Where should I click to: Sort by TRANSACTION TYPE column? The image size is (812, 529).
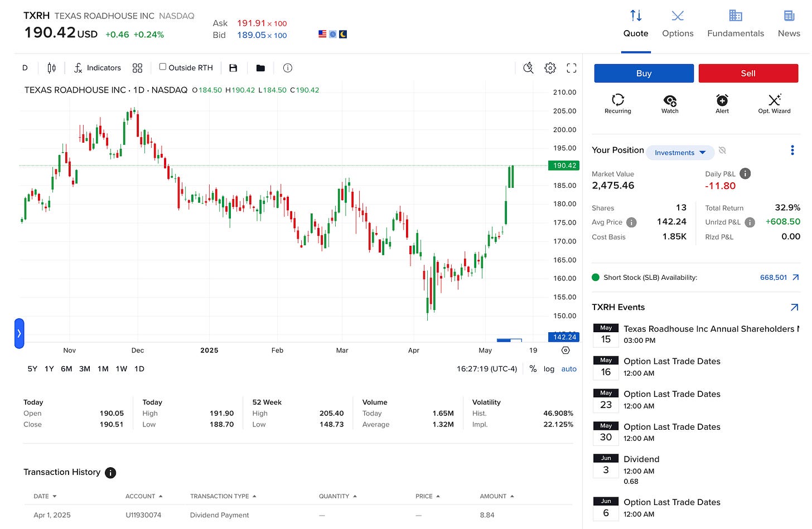point(223,496)
